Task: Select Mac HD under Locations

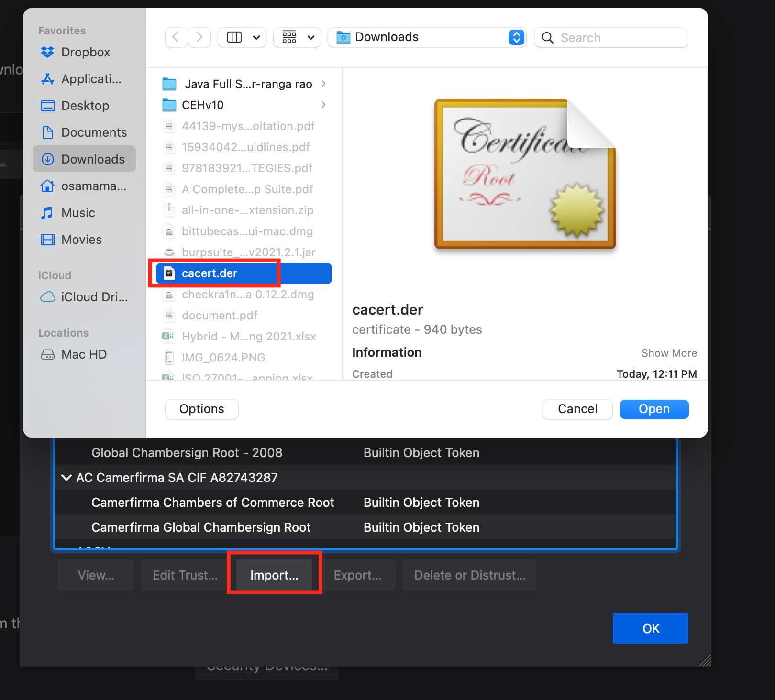Action: [x=84, y=354]
